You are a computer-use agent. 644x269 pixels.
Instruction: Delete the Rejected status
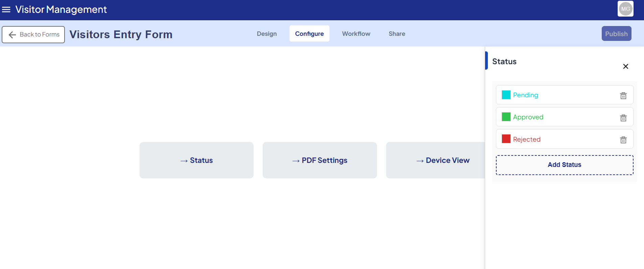[623, 140]
